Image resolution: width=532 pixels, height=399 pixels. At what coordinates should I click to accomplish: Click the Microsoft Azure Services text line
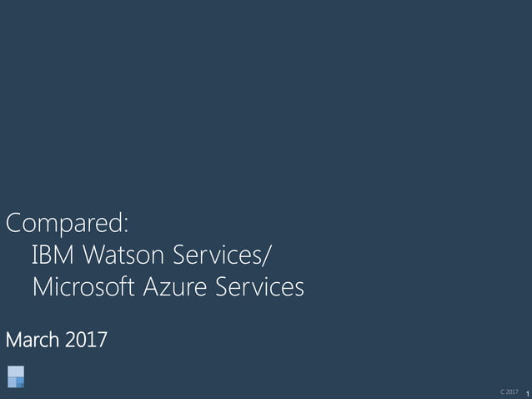[x=168, y=287]
